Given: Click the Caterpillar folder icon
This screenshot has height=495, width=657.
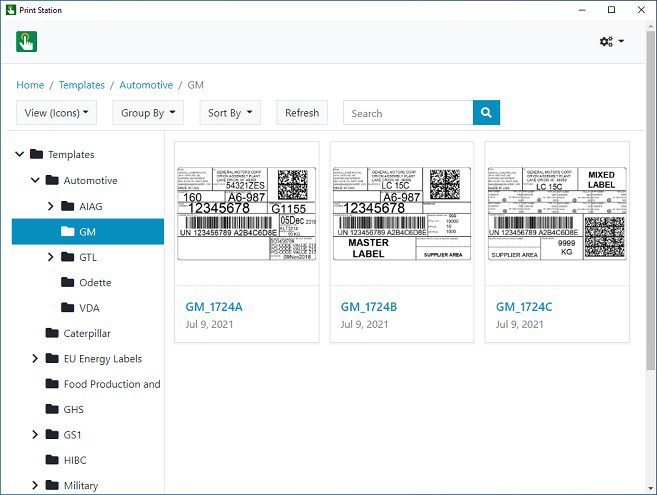Looking at the screenshot, I should tap(52, 333).
